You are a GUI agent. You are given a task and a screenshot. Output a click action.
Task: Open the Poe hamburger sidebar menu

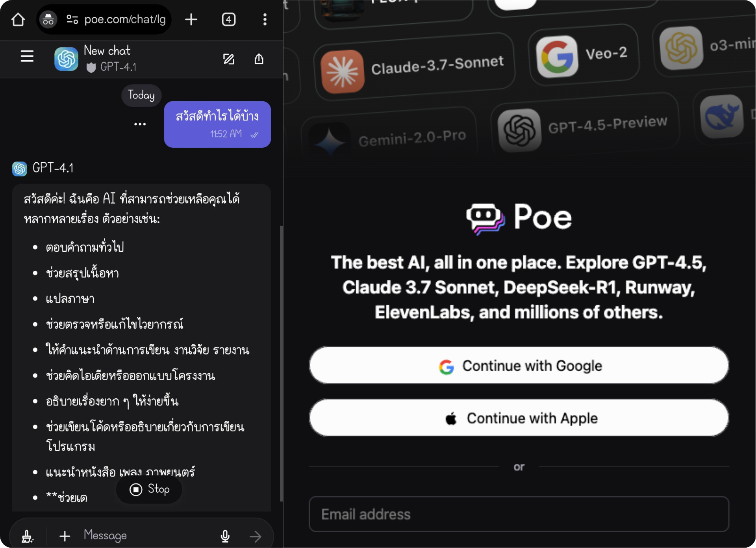coord(27,56)
